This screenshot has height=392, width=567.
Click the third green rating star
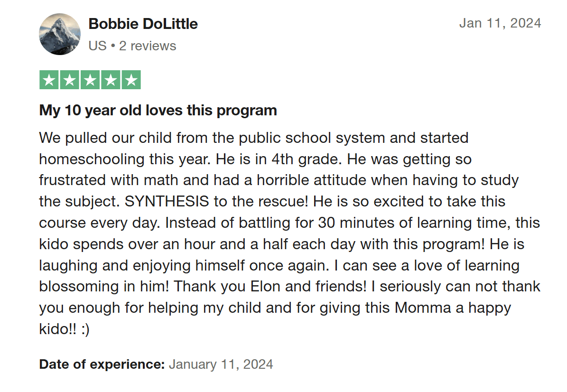coord(90,80)
